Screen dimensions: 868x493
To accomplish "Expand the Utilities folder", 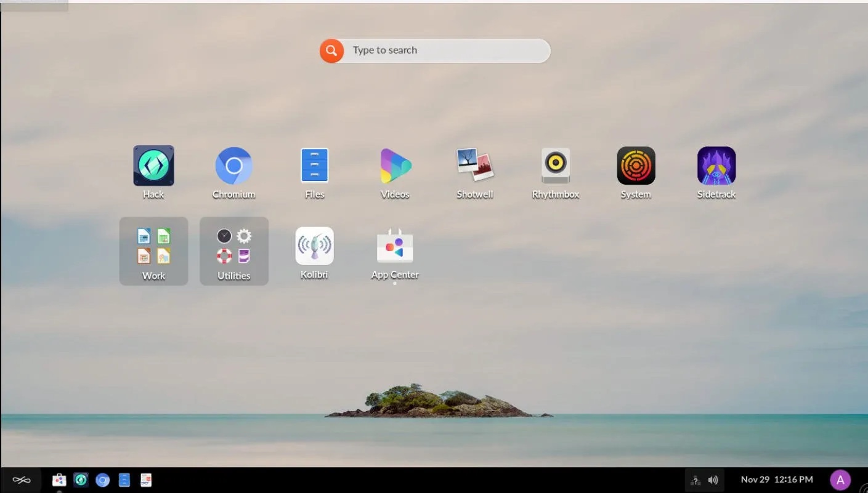I will (x=234, y=246).
